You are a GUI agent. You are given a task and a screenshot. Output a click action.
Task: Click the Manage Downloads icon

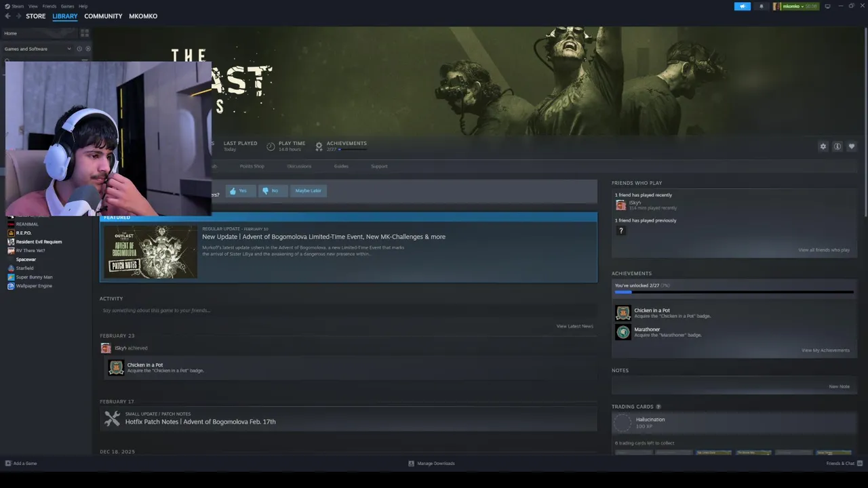[x=411, y=464]
